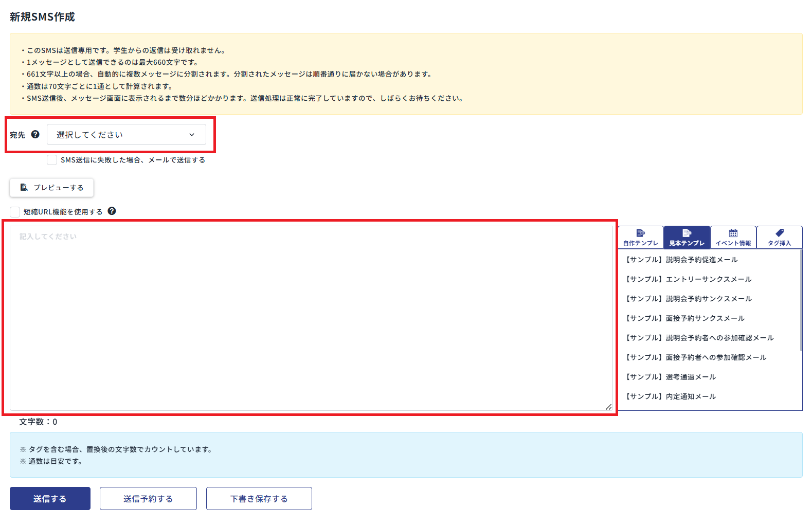The image size is (812, 526).
Task: Click 下書き保存する to save draft
Action: 259,498
